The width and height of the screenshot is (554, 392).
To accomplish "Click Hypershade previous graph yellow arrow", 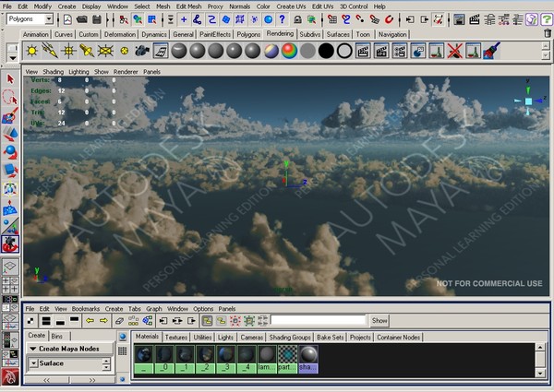I will click(x=90, y=321).
